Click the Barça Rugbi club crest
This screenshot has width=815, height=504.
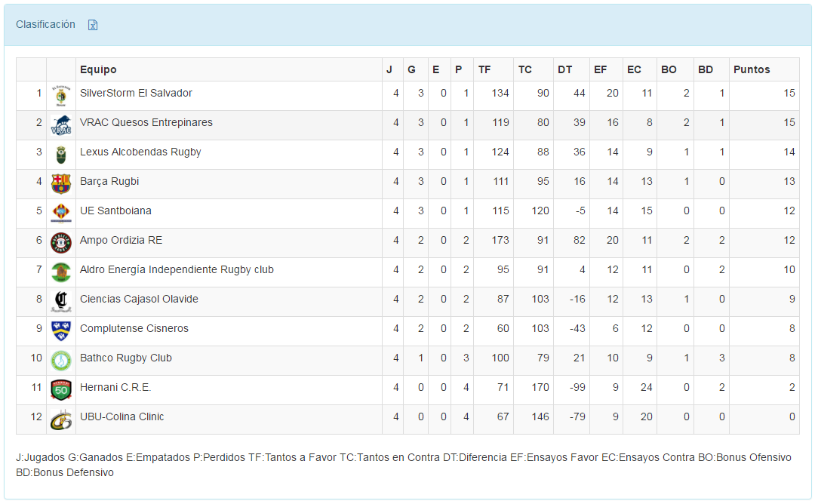[x=60, y=184]
